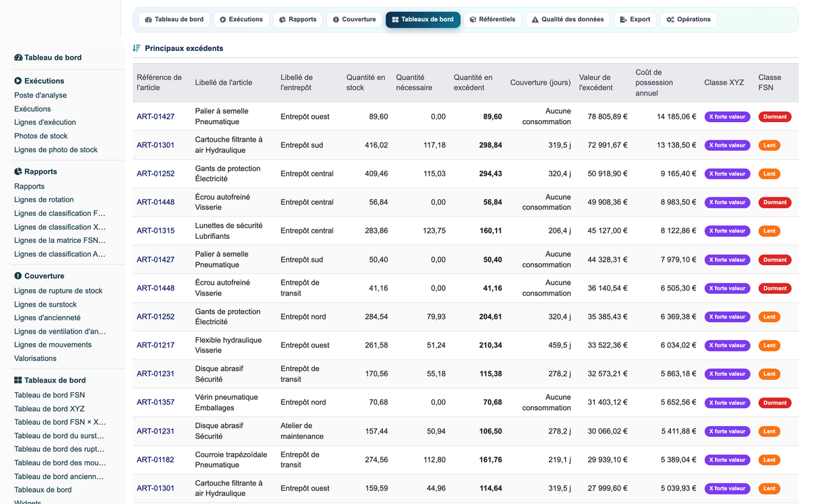Click the gauge icon in Tableau de bord tab
The image size is (814, 504).
click(149, 20)
